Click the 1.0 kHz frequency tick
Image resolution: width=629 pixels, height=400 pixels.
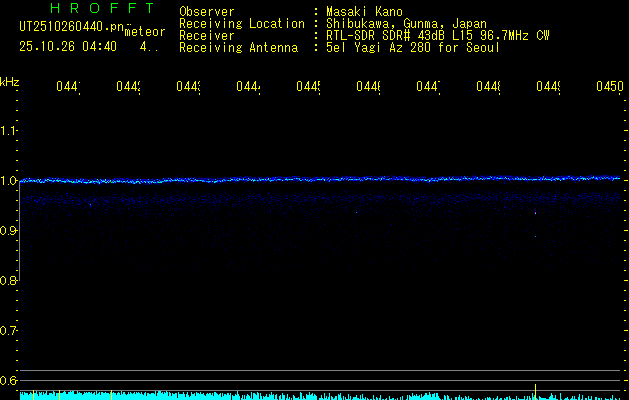(9, 181)
